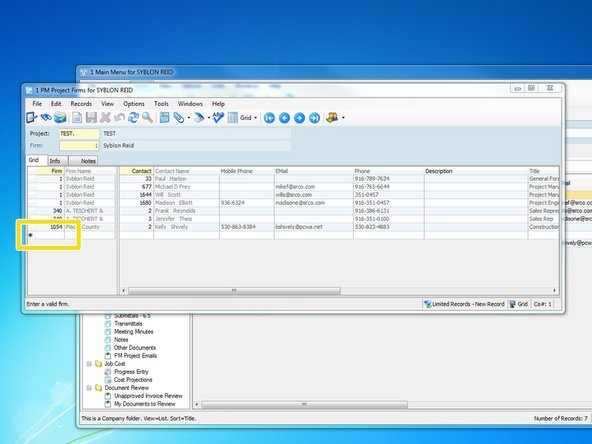The image size is (592, 444).
Task: Select email mikef@srco.com cell
Action: 314,187
